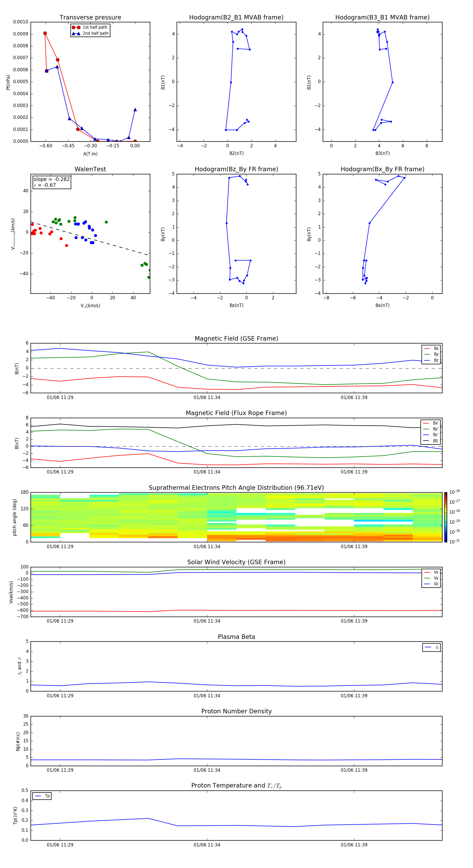This screenshot has width=473, height=868.
Task: Click the 'Pt(nPa)' y-axis label
Action: 8,82
